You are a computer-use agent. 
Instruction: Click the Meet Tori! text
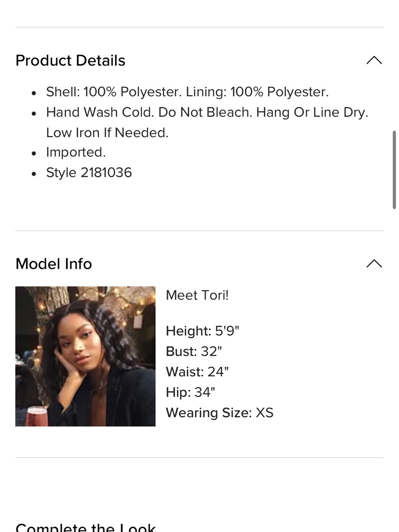coord(197,295)
